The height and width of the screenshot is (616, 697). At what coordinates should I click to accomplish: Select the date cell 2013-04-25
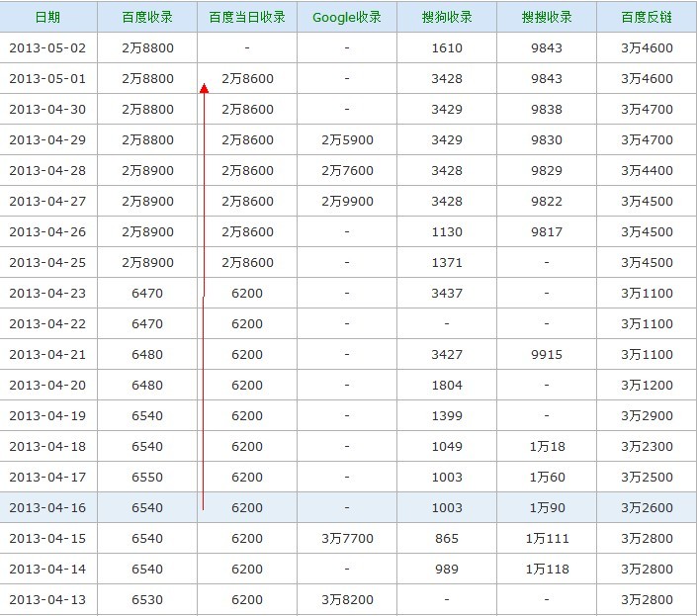[47, 262]
